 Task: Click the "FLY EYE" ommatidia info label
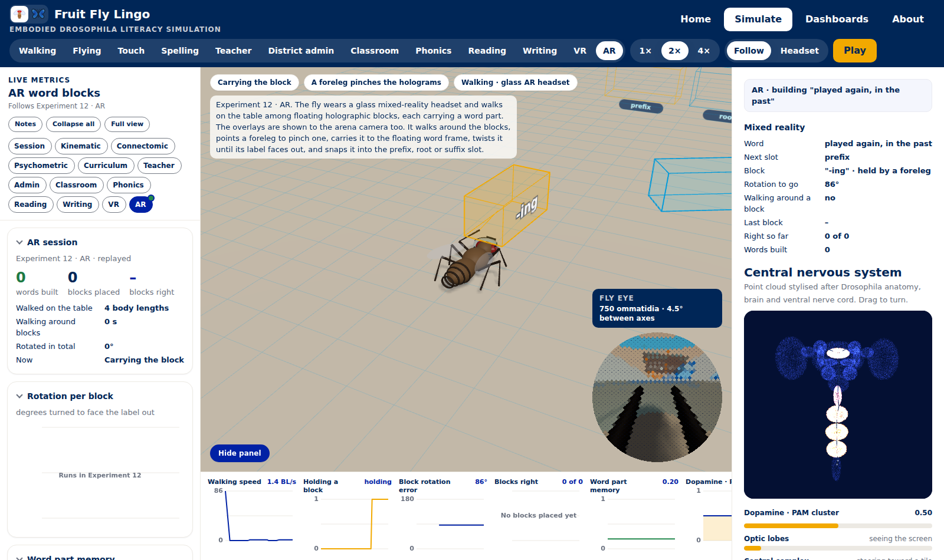click(657, 308)
